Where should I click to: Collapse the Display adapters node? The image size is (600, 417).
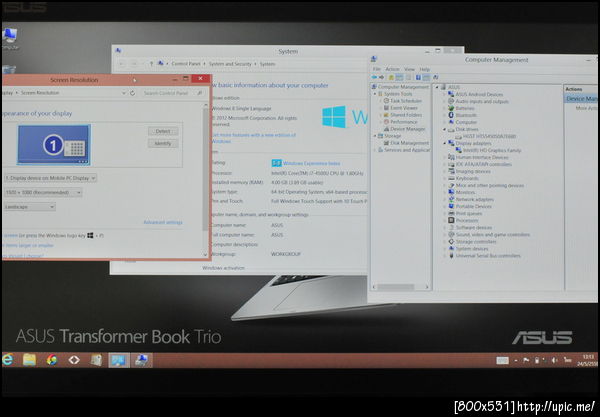coord(445,143)
